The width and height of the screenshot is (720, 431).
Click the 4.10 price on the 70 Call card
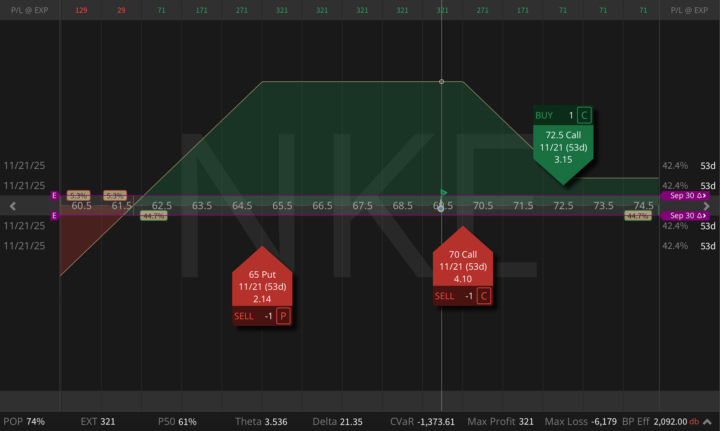click(463, 279)
